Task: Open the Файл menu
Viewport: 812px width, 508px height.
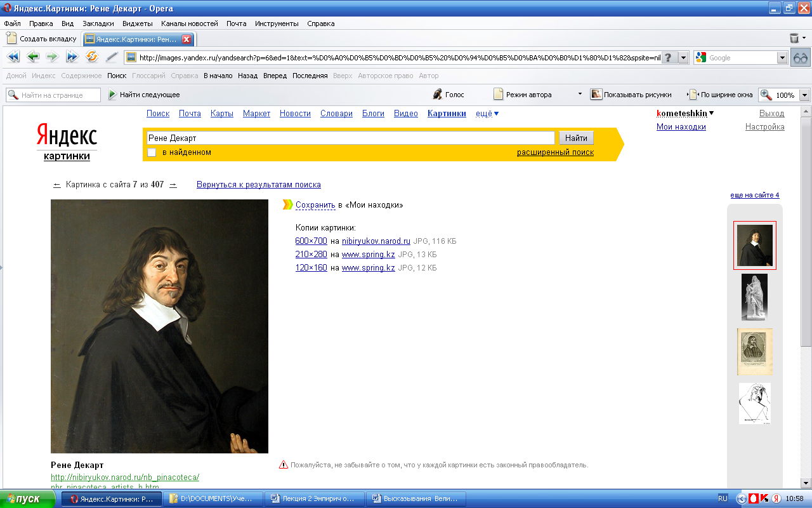Action: (x=13, y=23)
